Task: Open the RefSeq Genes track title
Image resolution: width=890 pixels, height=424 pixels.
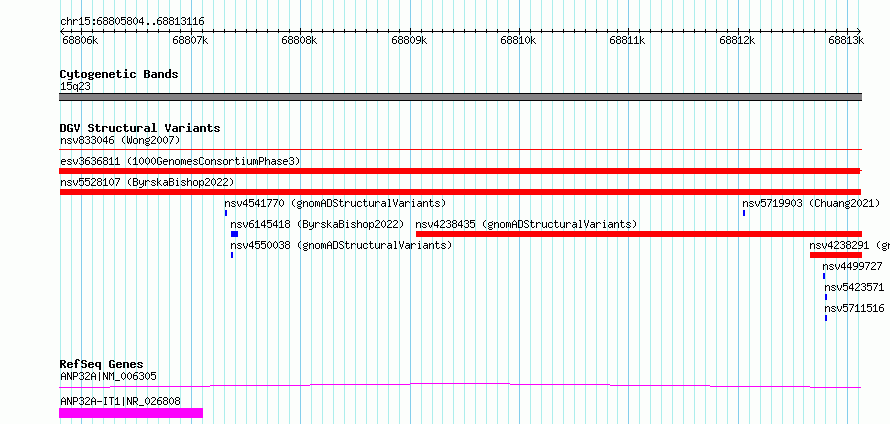Action: coord(102,364)
